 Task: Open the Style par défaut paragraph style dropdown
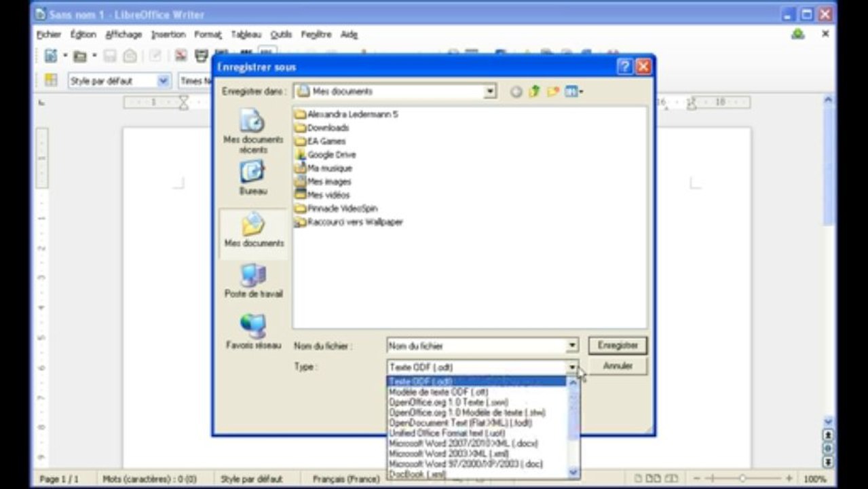coord(163,81)
